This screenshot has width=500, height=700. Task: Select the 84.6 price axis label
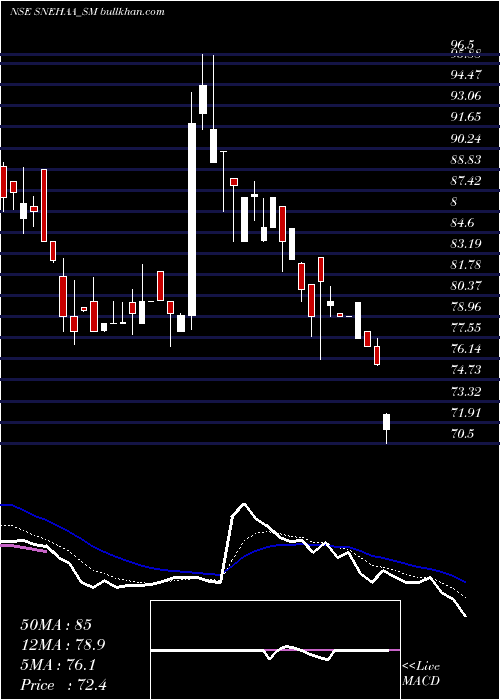coord(462,223)
